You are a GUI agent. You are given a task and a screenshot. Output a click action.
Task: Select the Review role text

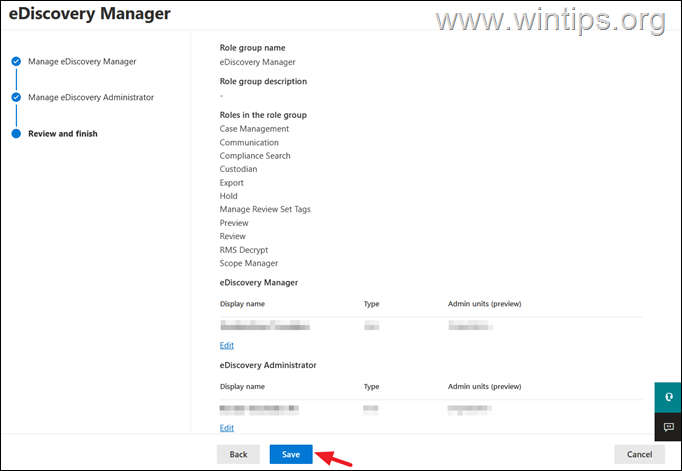click(232, 236)
